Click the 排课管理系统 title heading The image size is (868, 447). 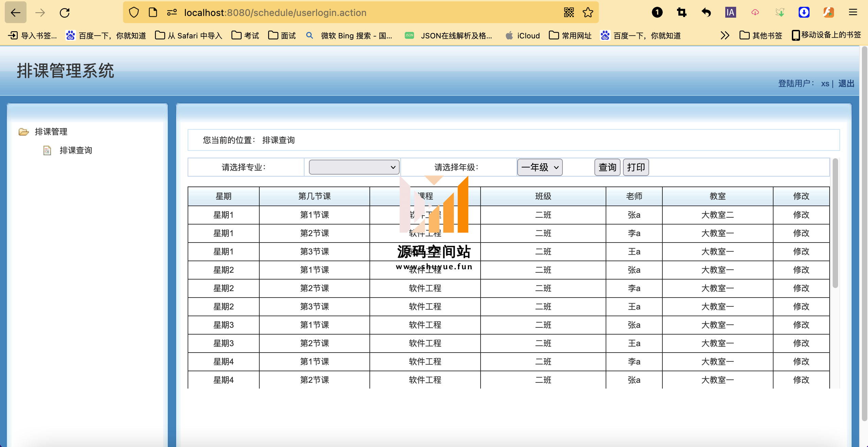click(66, 71)
